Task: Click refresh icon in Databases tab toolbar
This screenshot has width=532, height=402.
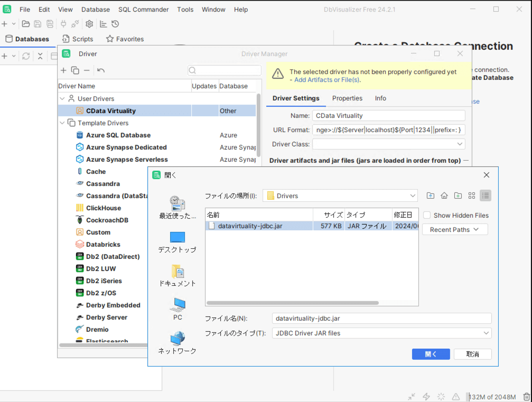Action: (x=26, y=56)
